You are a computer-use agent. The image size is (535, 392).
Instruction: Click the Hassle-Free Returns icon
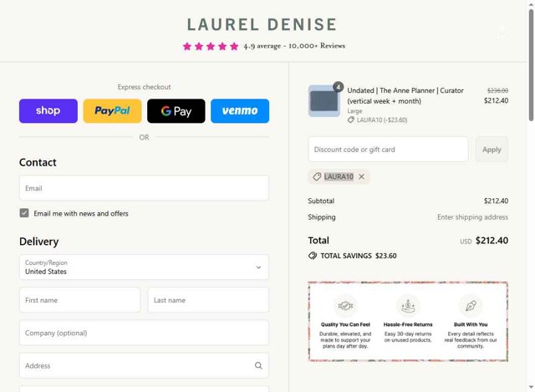tap(408, 306)
